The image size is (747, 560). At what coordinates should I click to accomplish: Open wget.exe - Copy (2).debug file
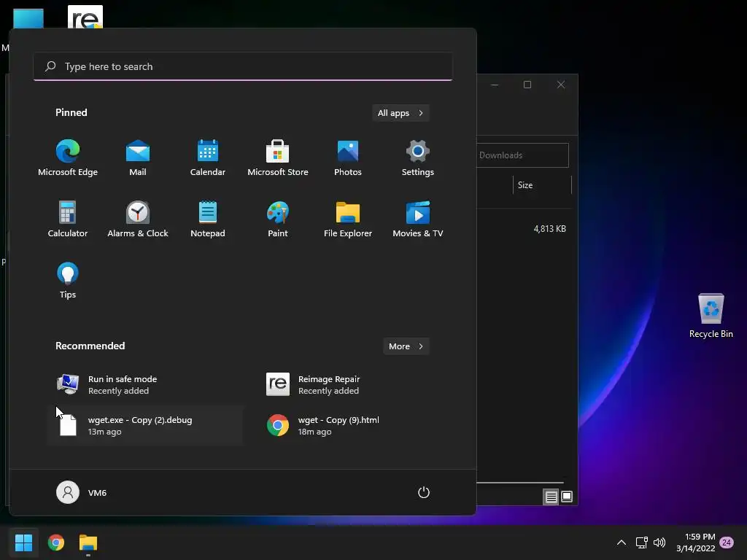click(x=145, y=426)
